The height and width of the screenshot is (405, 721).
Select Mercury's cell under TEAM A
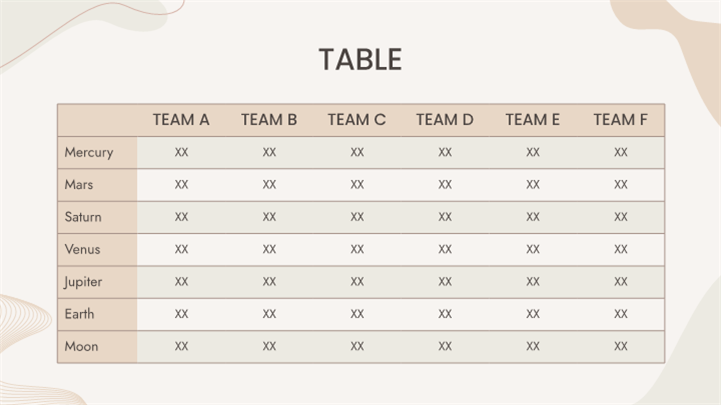pyautogui.click(x=181, y=153)
